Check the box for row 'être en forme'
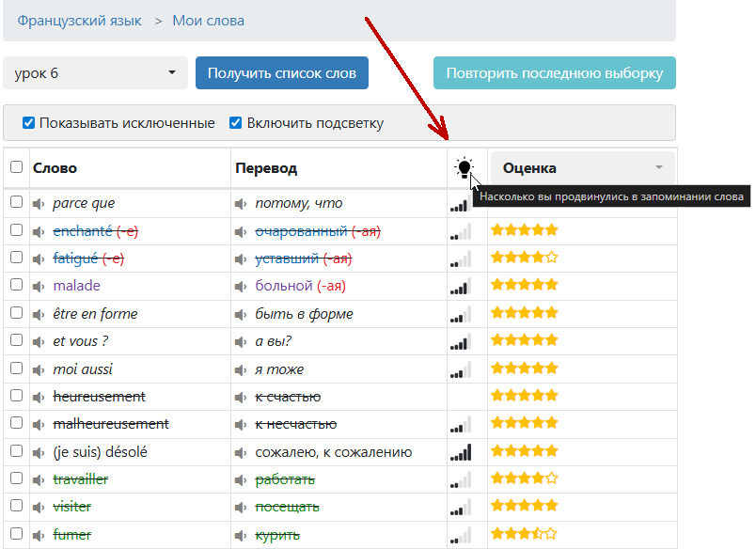756x549 pixels. (16, 312)
